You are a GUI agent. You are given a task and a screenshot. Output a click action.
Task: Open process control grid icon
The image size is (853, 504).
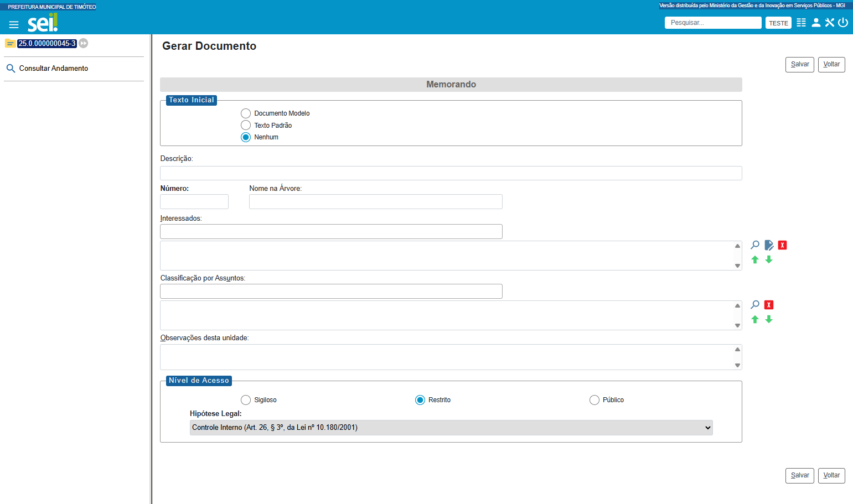[801, 23]
